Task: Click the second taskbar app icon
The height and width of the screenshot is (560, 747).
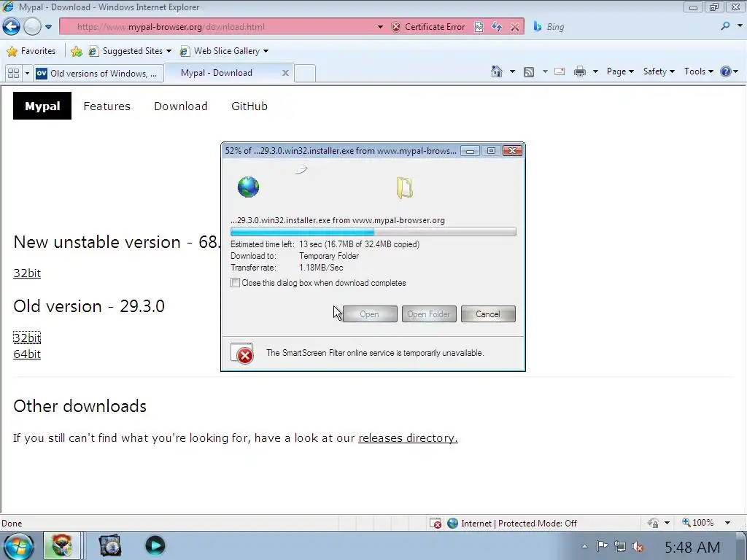Action: click(110, 545)
